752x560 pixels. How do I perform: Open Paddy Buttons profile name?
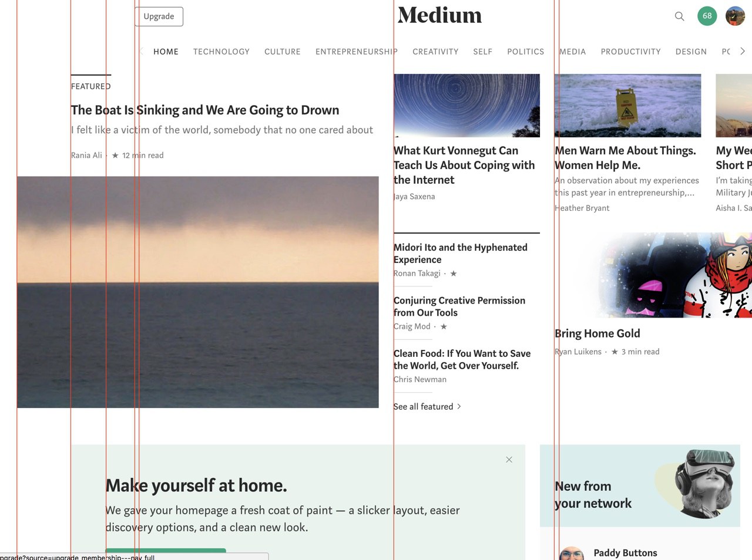click(x=625, y=553)
